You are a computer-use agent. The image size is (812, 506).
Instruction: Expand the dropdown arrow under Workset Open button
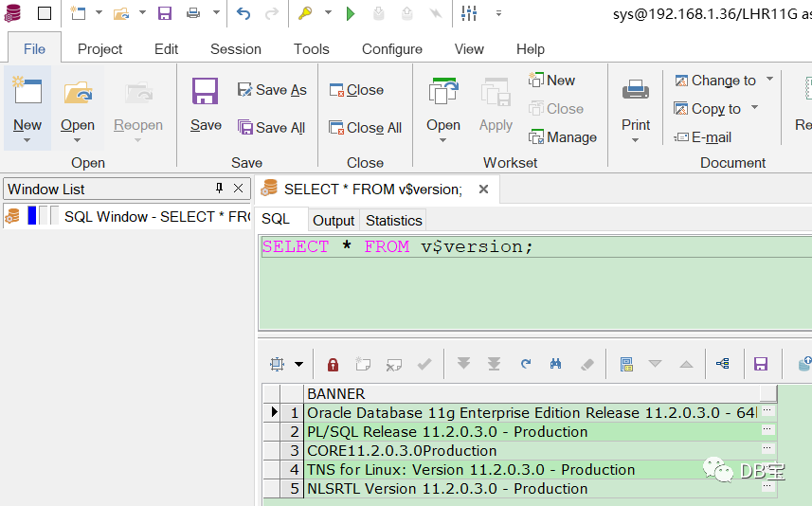[442, 140]
